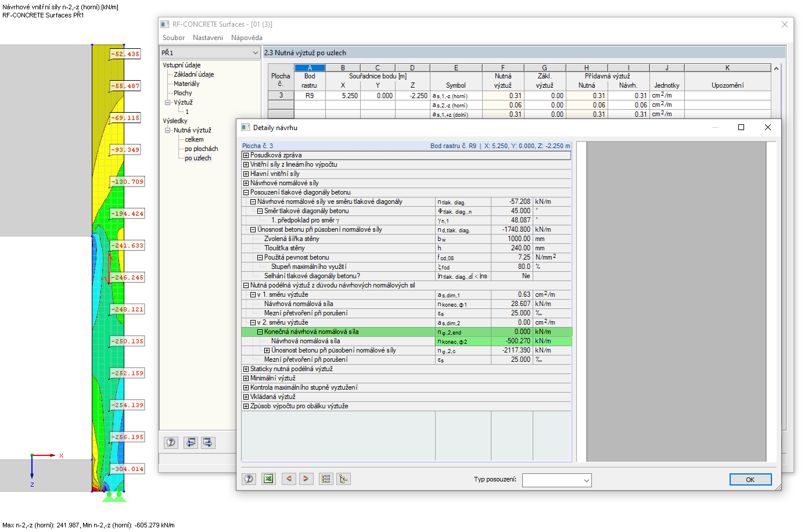Click the -52.435 label on model
The image size is (808, 532).
[125, 54]
